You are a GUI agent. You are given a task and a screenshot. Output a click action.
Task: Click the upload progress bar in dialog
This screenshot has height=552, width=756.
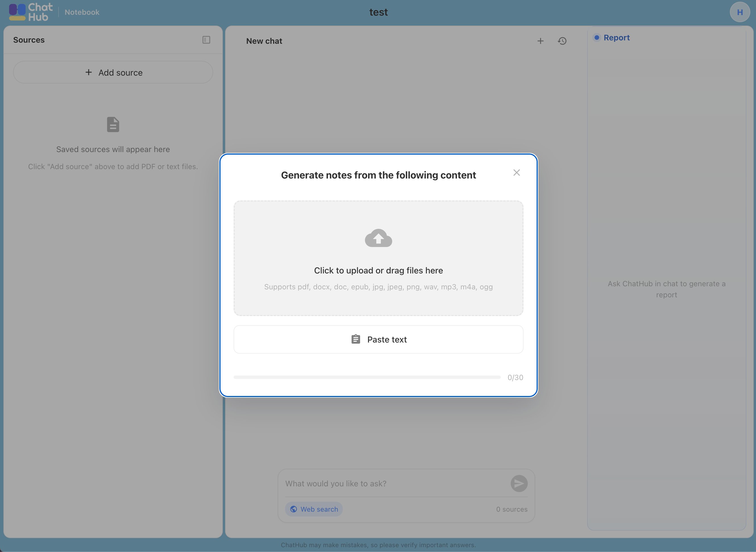click(x=367, y=377)
